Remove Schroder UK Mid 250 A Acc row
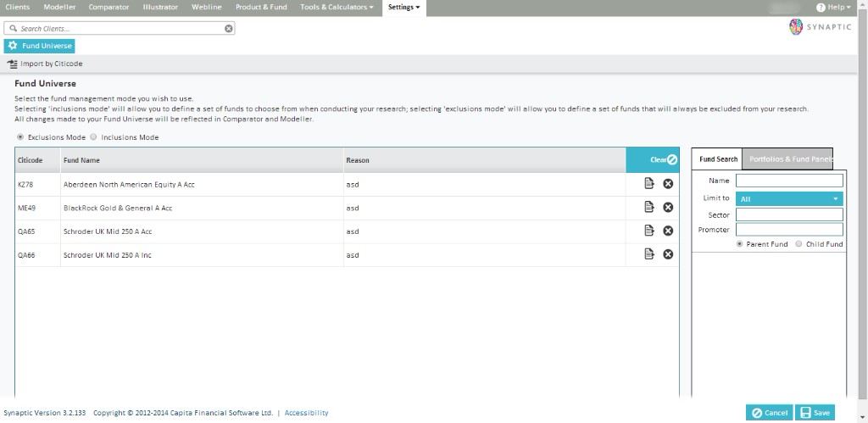 [668, 231]
